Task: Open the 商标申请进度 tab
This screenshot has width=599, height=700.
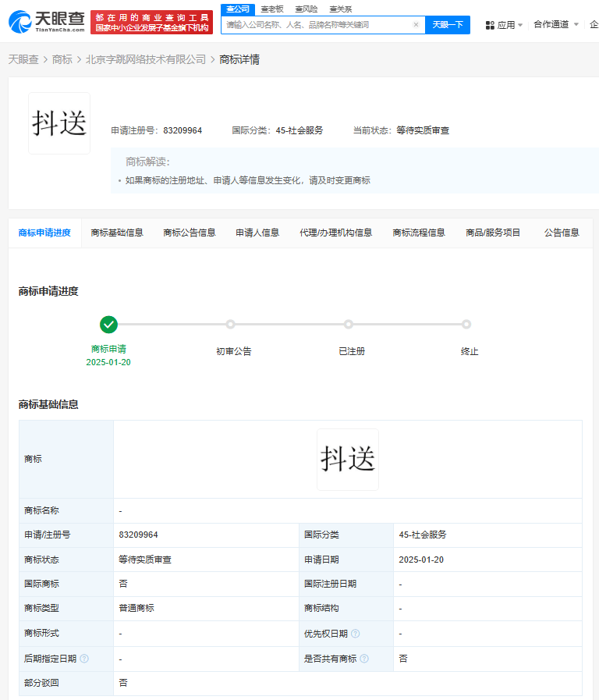Action: click(x=44, y=233)
